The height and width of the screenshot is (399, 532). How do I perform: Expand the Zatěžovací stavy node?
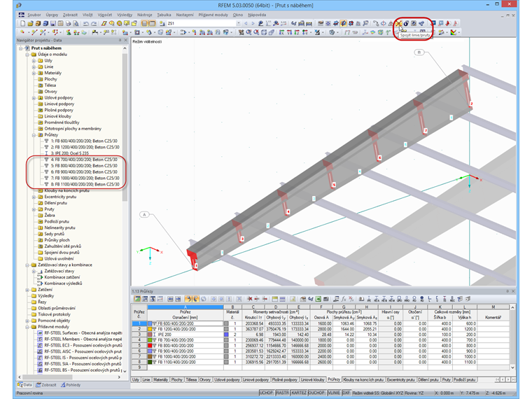[34, 271]
